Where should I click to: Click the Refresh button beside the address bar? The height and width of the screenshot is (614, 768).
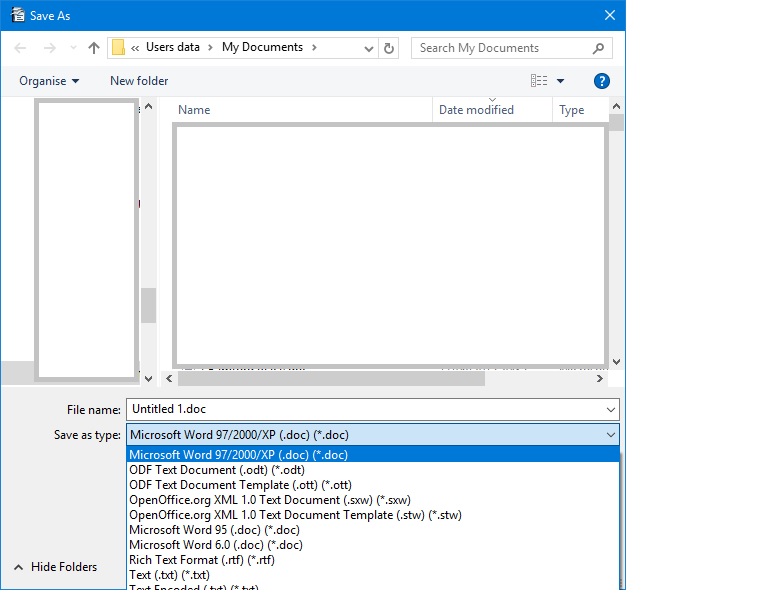389,48
